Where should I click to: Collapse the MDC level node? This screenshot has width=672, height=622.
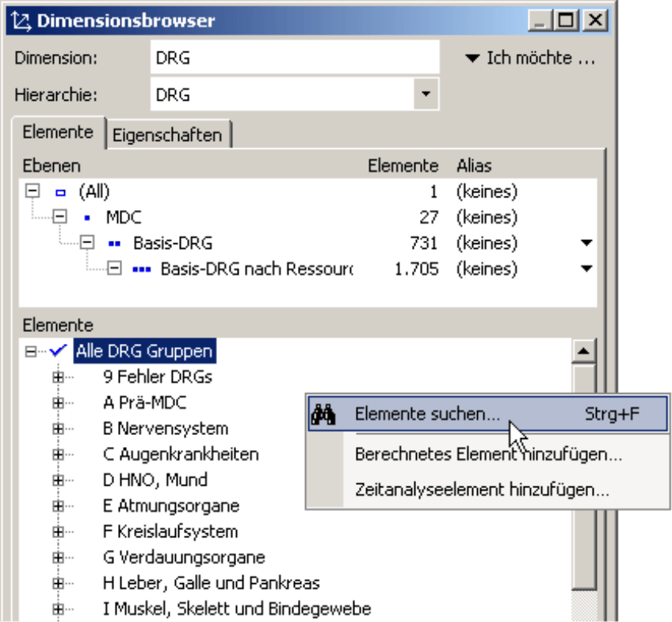[59, 218]
